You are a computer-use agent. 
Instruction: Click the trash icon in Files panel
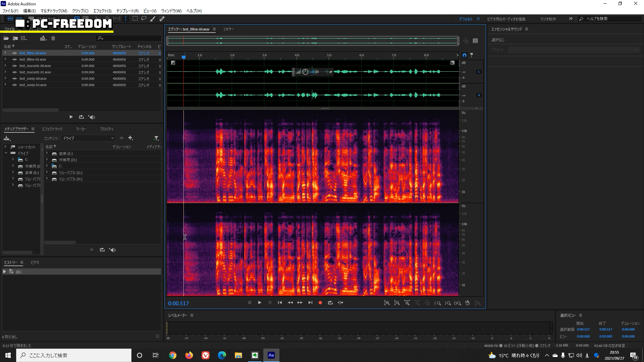(53, 38)
